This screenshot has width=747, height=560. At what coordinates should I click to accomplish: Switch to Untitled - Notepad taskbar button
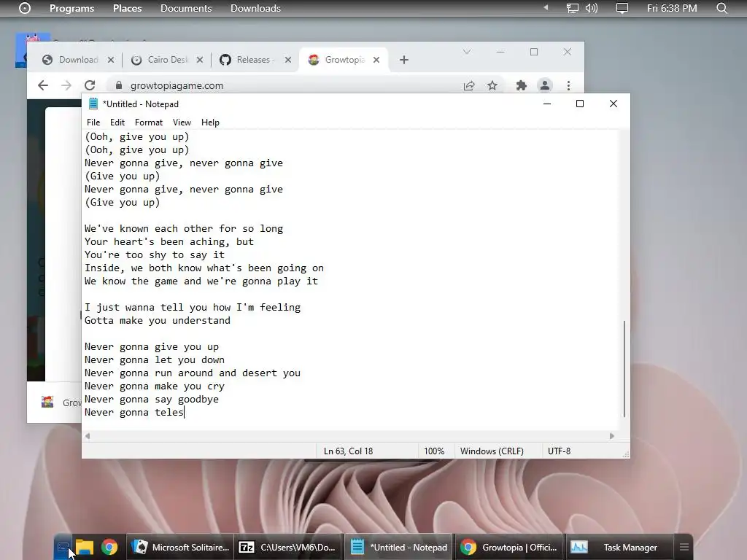(x=398, y=548)
